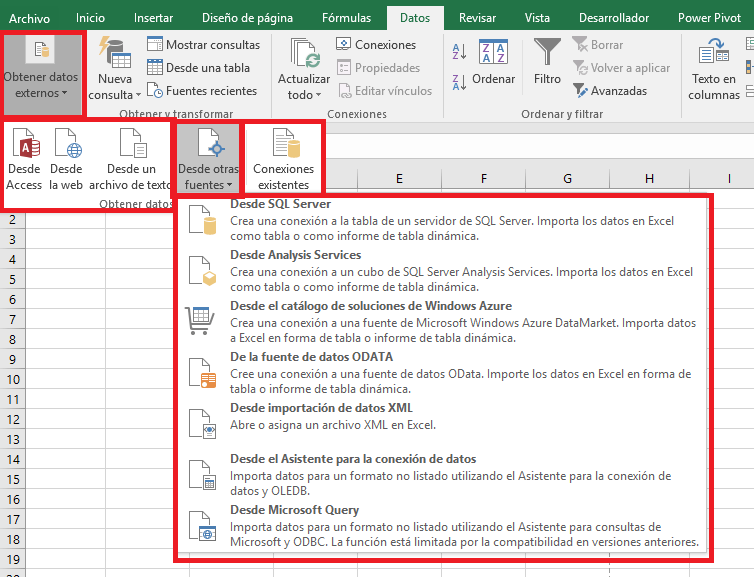The image size is (754, 577).
Task: Choose Desde Analysis Services option
Action: [x=441, y=271]
